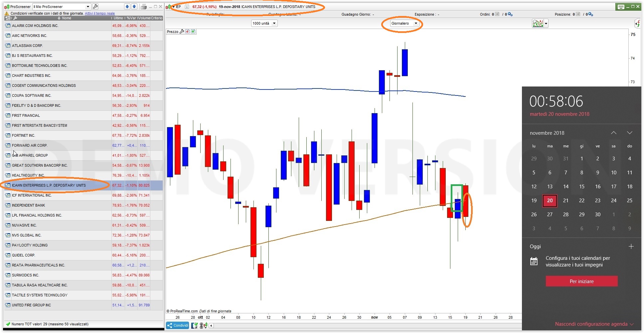This screenshot has height=333, width=644.
Task: Open the Giornaliero timeframe dropdown
Action: tap(404, 23)
